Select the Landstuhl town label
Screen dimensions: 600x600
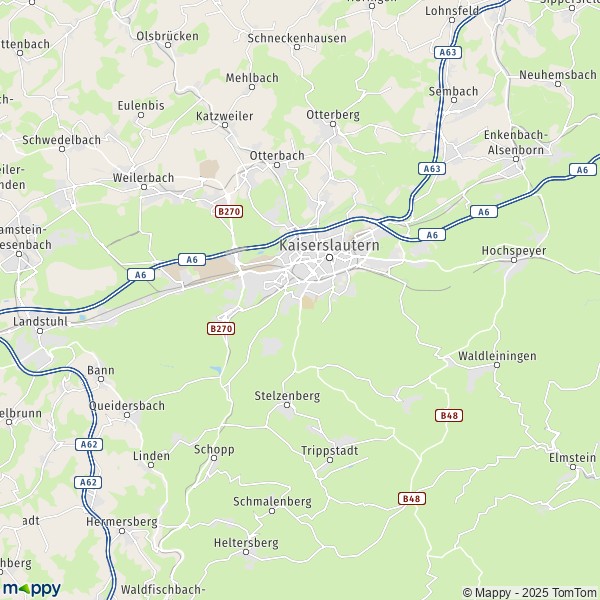point(40,321)
